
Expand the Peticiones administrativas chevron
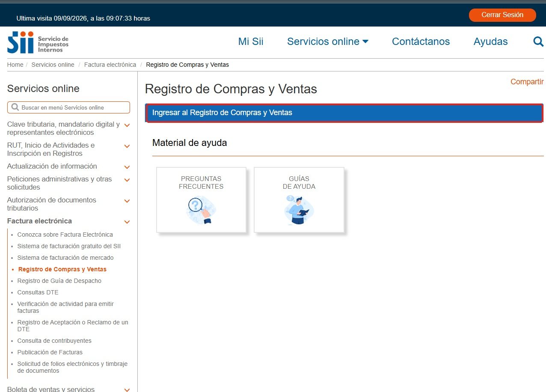click(x=127, y=180)
